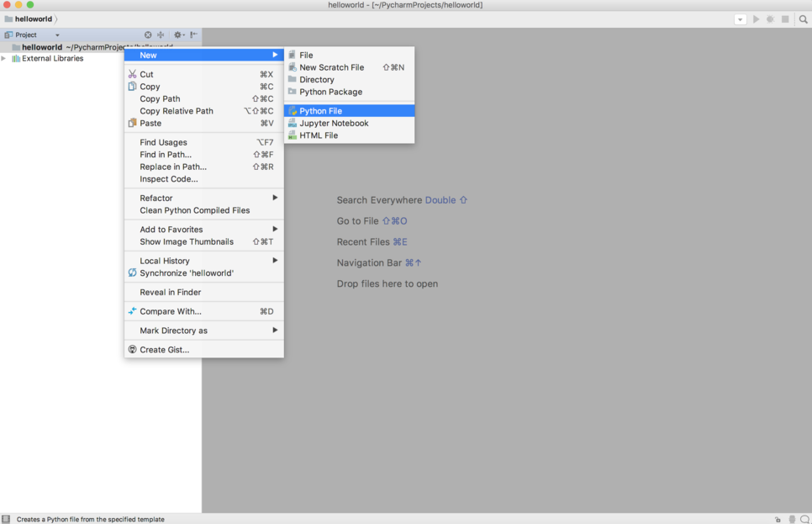Expand the External Libraries tree node
812x524 pixels.
point(3,59)
